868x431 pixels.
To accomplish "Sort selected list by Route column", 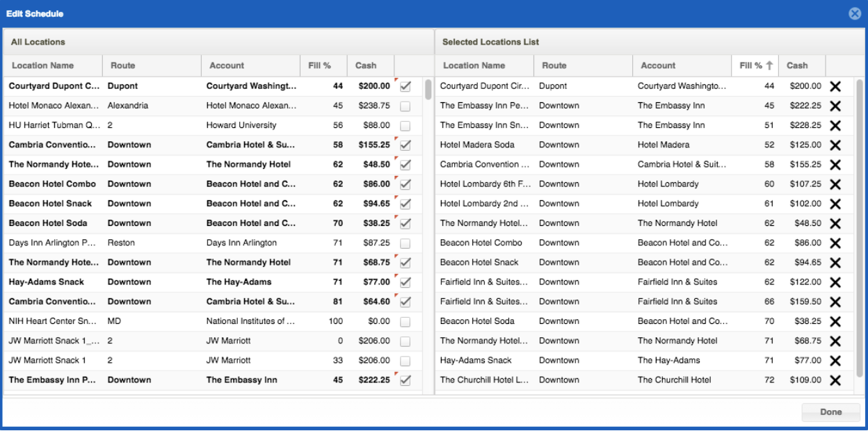I will point(583,65).
